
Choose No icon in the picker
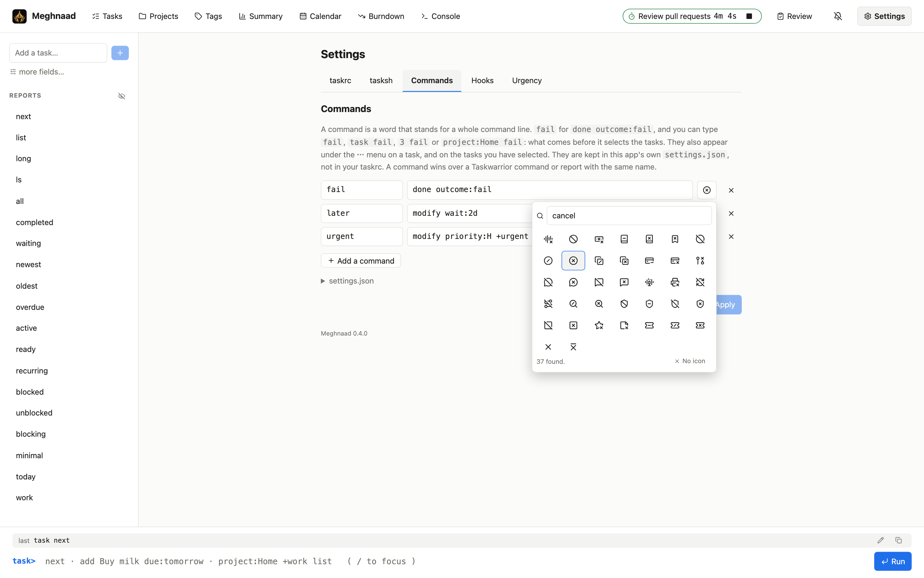coord(689,361)
